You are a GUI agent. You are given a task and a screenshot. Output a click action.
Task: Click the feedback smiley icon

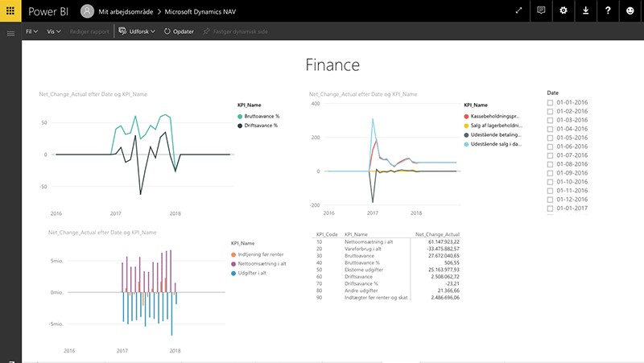(630, 11)
